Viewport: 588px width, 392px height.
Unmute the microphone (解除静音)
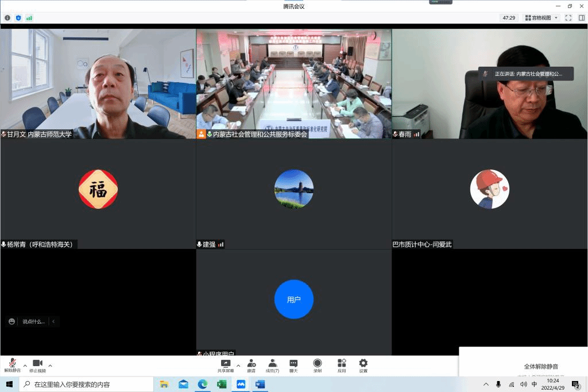pos(12,364)
